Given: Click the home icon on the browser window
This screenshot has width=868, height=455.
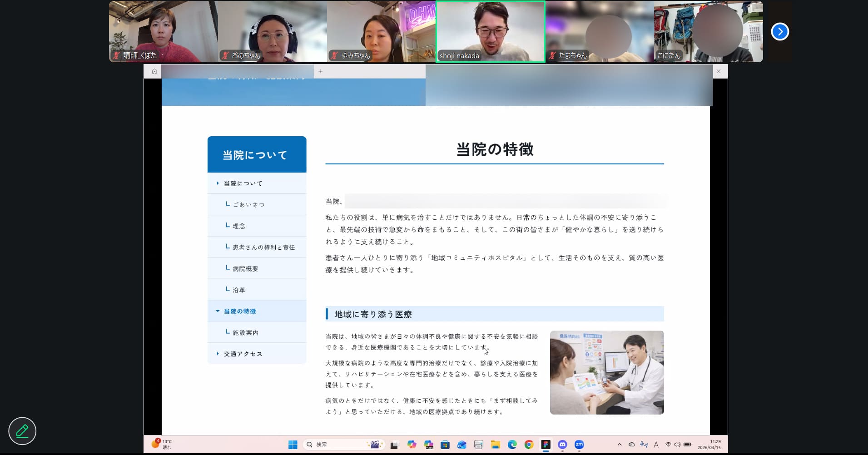Looking at the screenshot, I should point(154,71).
